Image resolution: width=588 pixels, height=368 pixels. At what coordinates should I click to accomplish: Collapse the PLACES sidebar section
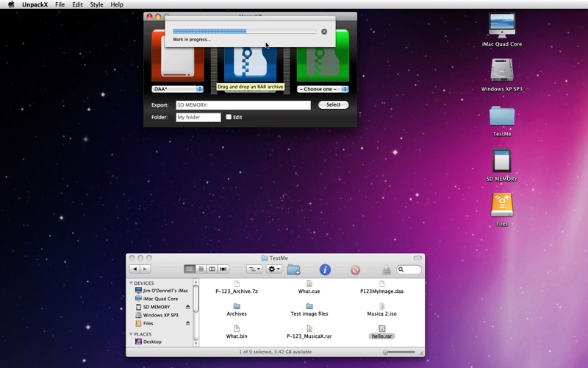click(131, 334)
